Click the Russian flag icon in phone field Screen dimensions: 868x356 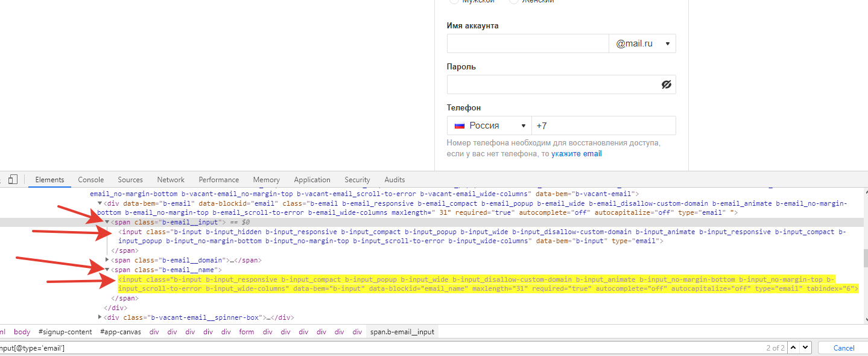(x=460, y=126)
